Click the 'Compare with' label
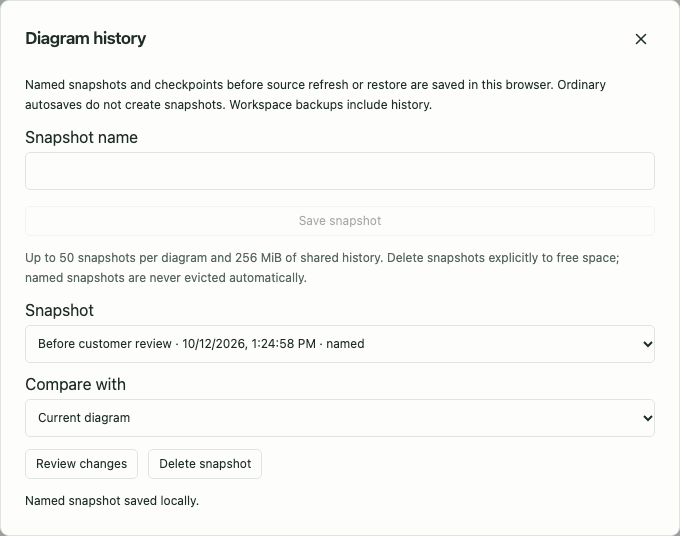 (75, 385)
